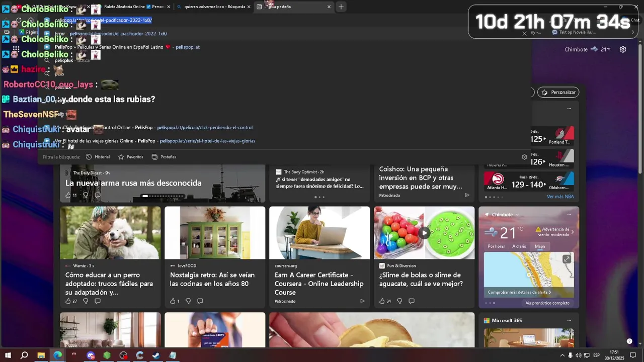The height and width of the screenshot is (362, 644).
Task: Expand the favorites bar overflow chevron
Action: (x=633, y=32)
